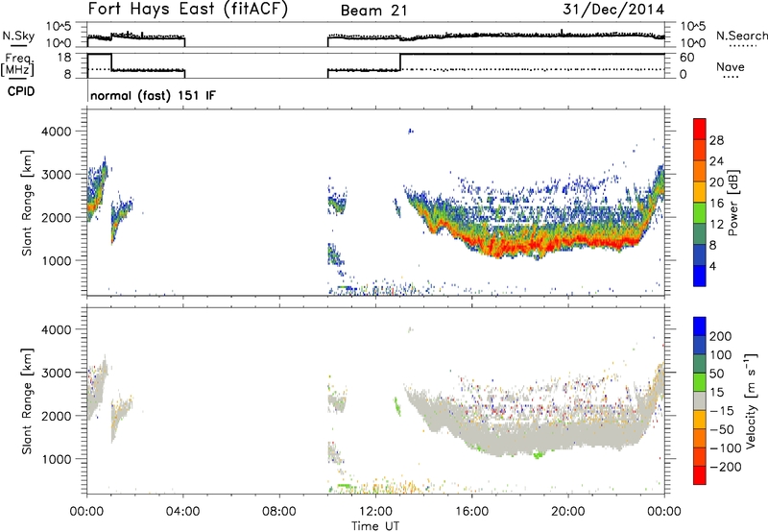The image size is (768, 532).
Task: Select the '1000' tick of the velocity panel
Action: pos(56,459)
